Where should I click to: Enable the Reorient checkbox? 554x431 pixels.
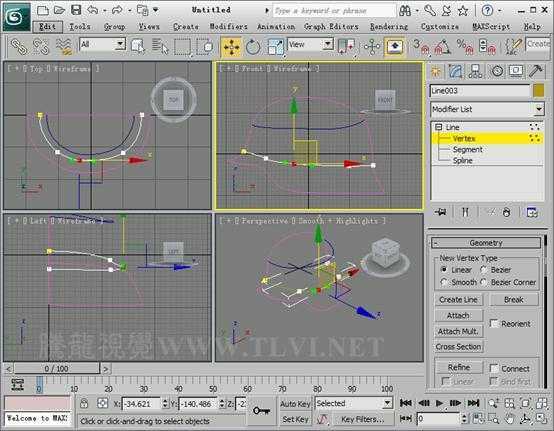coord(494,324)
